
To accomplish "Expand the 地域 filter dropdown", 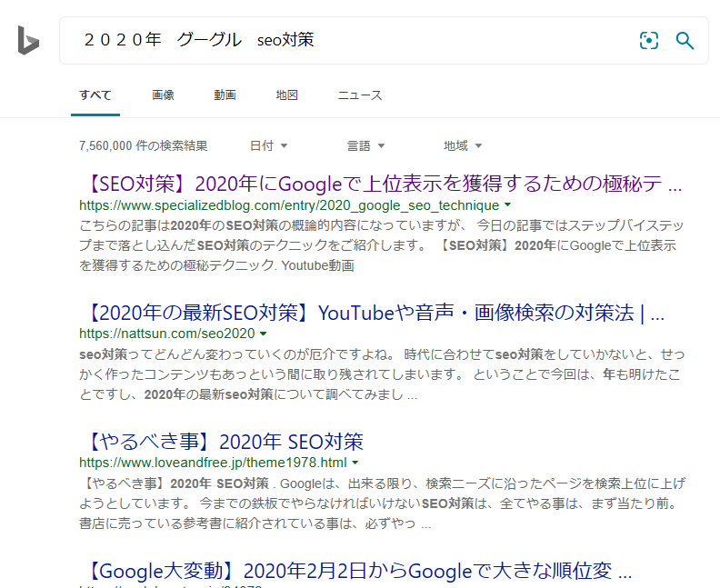I will pyautogui.click(x=463, y=146).
